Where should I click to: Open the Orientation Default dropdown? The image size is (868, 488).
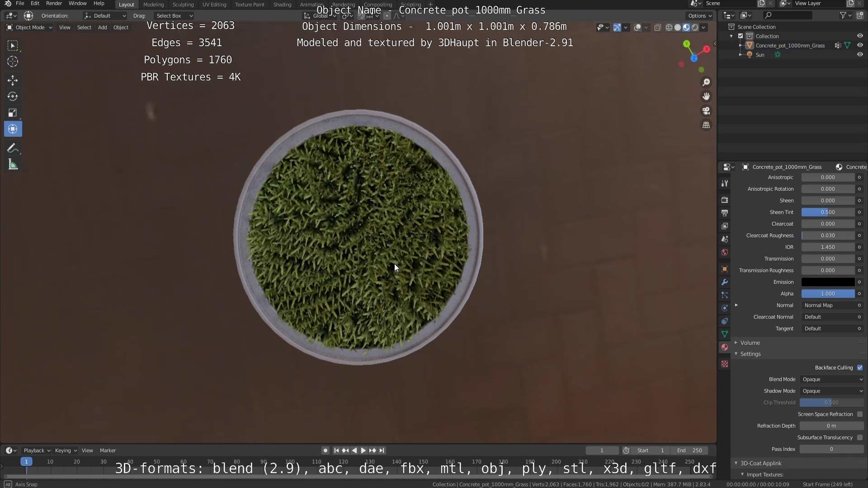105,16
